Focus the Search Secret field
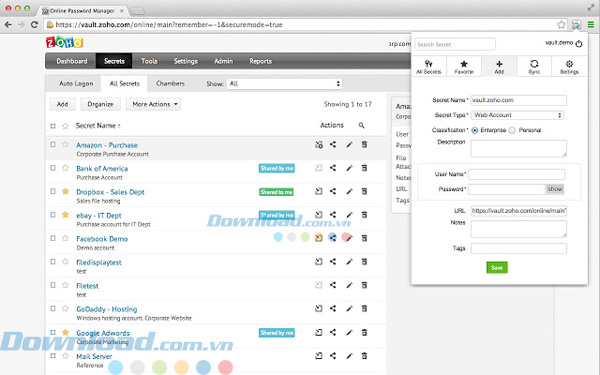This screenshot has width=600, height=375. coord(455,44)
